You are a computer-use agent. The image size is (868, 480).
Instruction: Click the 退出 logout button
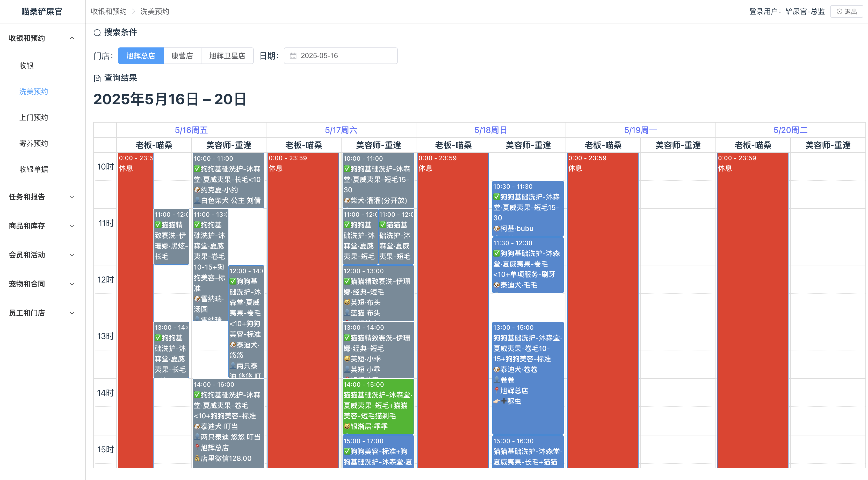(x=847, y=12)
